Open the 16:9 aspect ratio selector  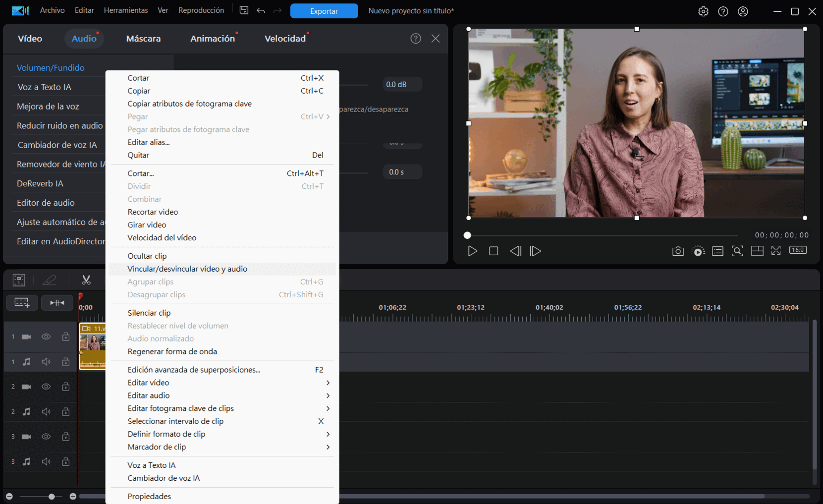coord(798,250)
